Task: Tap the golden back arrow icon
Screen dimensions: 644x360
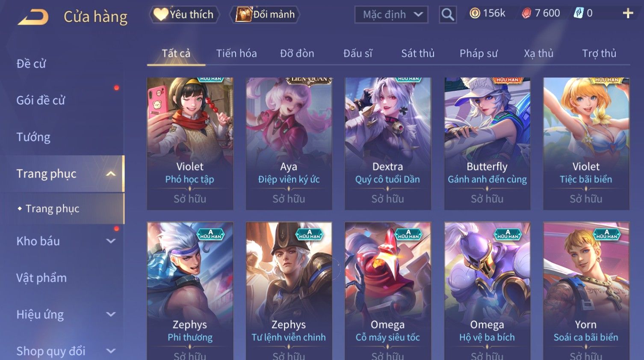Action: pos(33,17)
